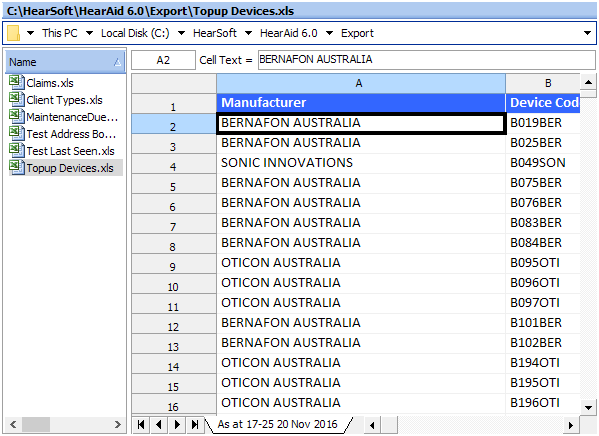Viewport: 599px width, 436px height.
Task: Go to previous sheet tab arrow
Action: point(159,425)
